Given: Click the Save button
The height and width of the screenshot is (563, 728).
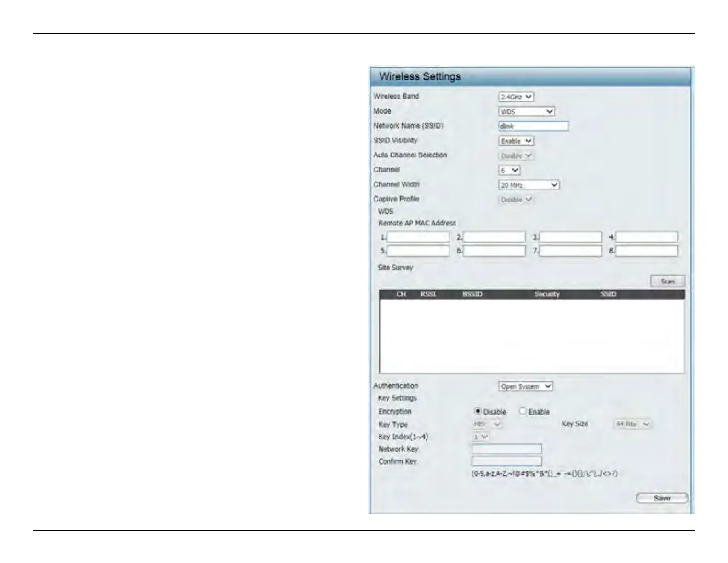Looking at the screenshot, I should (x=662, y=498).
